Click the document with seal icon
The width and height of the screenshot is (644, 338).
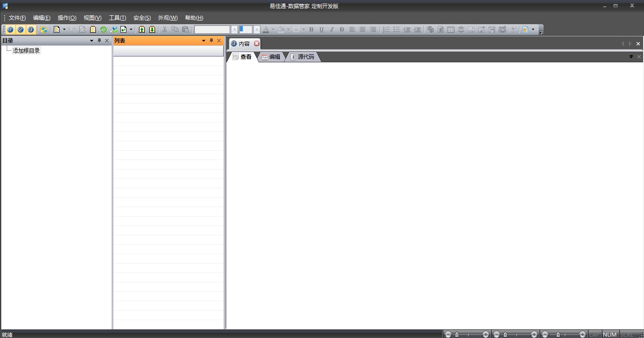coord(441,30)
